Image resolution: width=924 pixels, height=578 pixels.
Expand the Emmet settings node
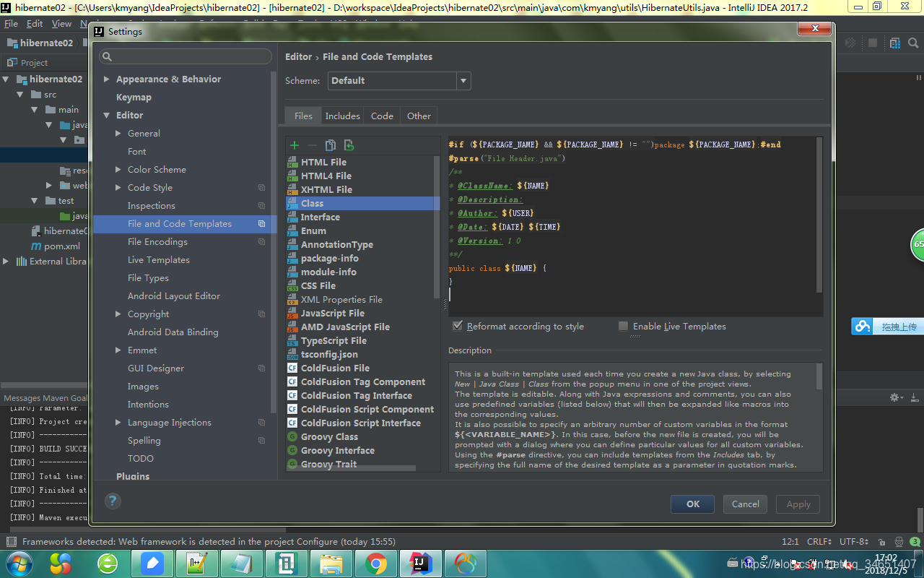(x=118, y=350)
